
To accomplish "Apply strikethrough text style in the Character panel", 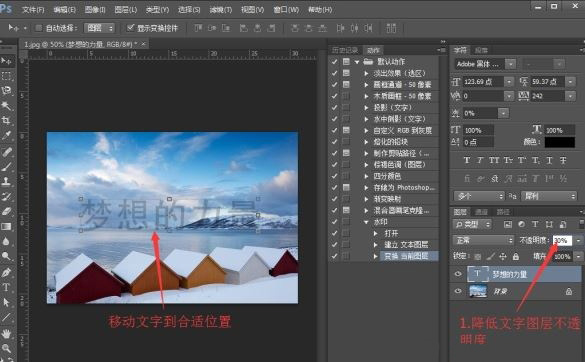I will click(563, 160).
